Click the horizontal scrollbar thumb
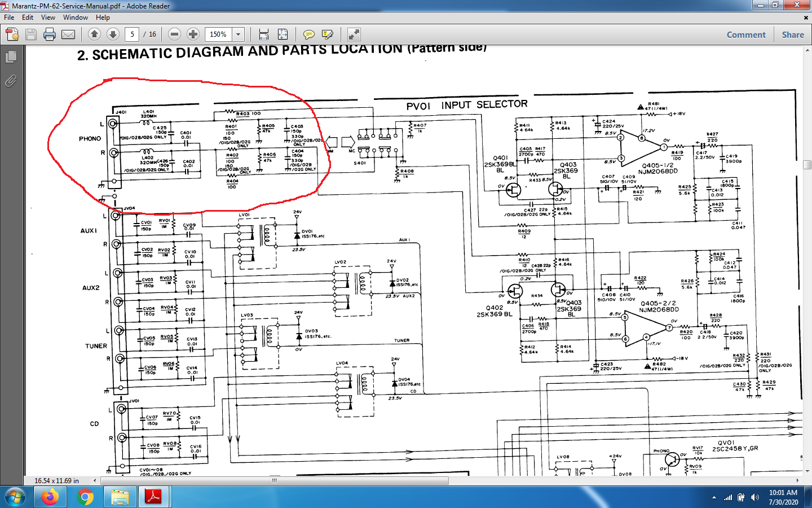This screenshot has width=812, height=508. tap(274, 480)
